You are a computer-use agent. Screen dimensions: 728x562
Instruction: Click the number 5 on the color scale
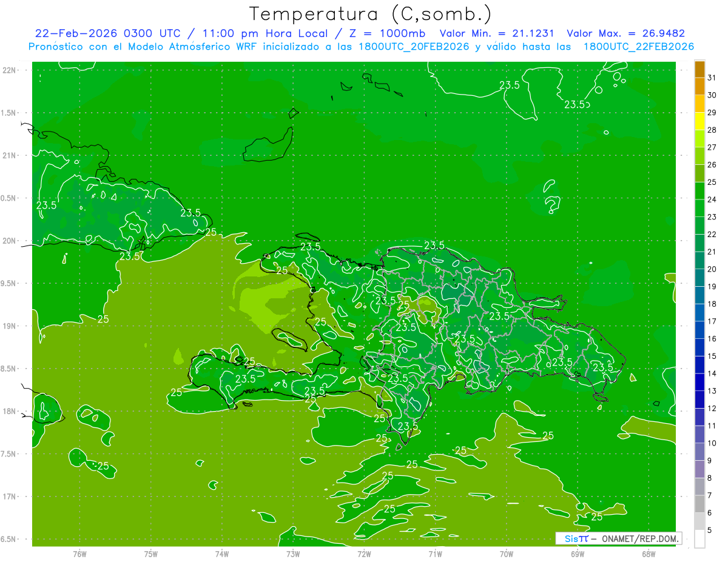coord(710,530)
